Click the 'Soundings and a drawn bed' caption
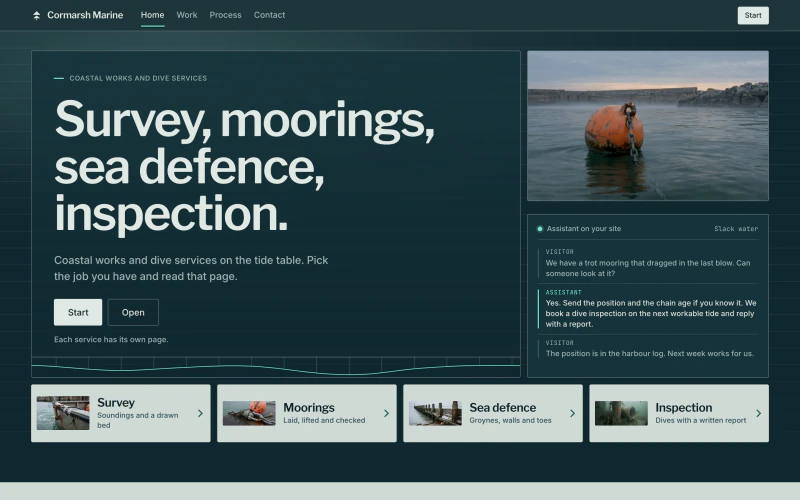The height and width of the screenshot is (500, 800). [138, 420]
